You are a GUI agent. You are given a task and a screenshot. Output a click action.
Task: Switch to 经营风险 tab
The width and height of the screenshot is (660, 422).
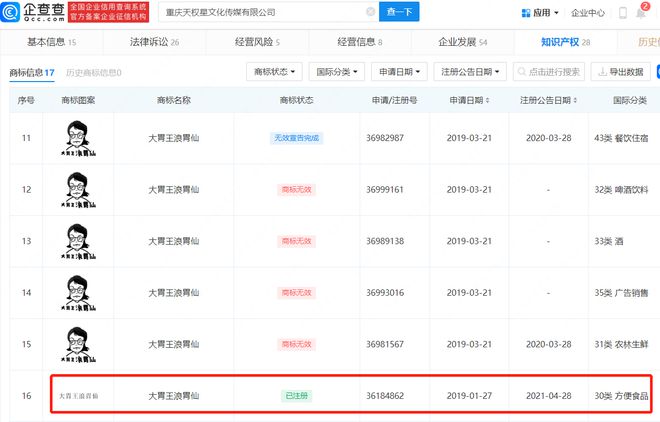257,42
